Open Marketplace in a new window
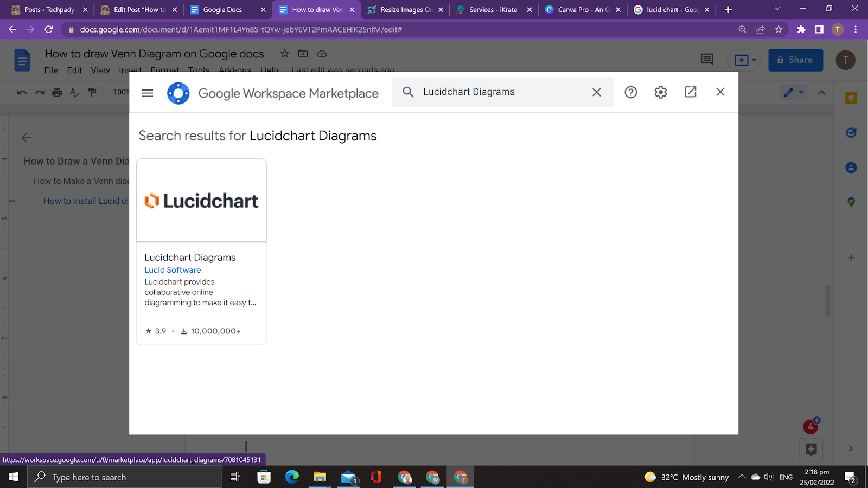Viewport: 868px width, 488px height. [x=691, y=92]
